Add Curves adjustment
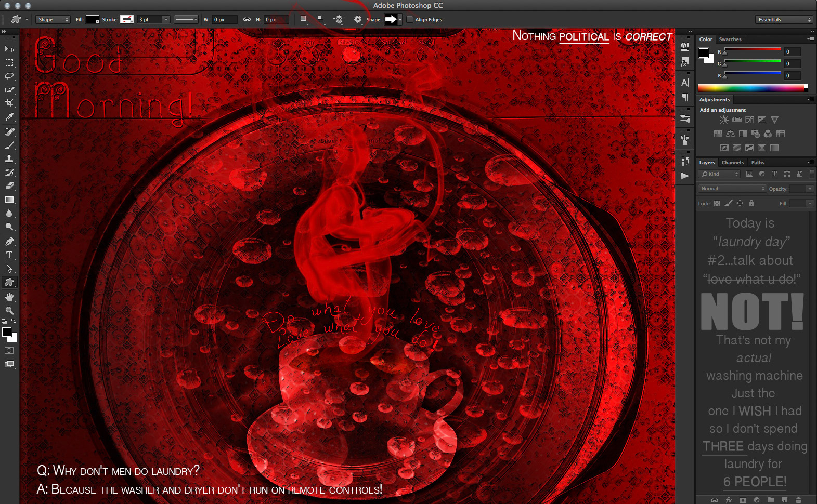The height and width of the screenshot is (504, 817). (x=749, y=120)
